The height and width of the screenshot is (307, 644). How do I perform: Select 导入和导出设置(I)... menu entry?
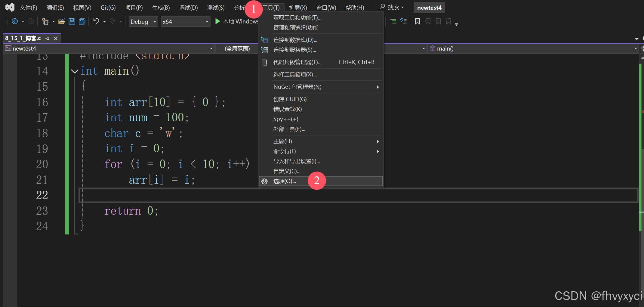[321, 161]
